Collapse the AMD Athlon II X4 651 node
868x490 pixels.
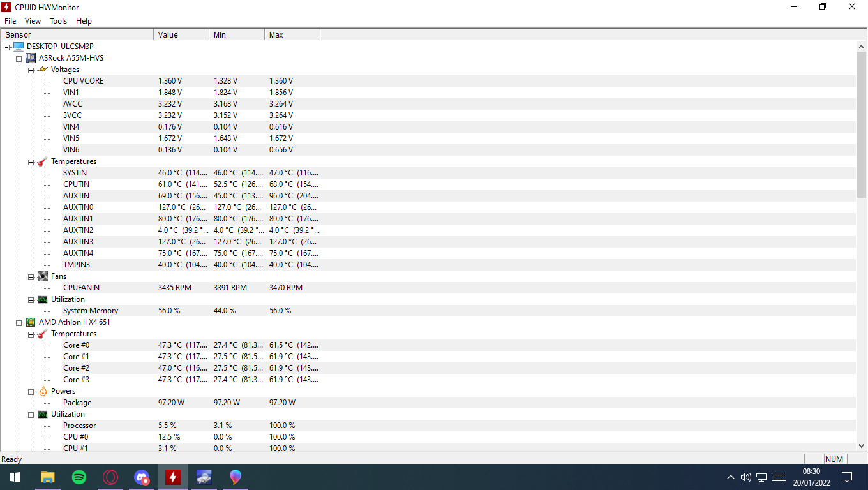click(19, 322)
